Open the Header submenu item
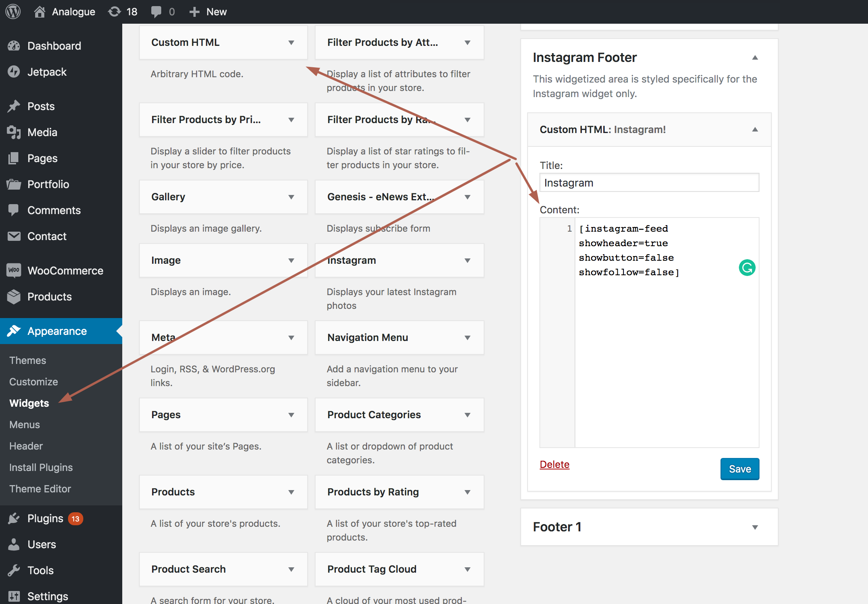The image size is (868, 604). [x=26, y=446]
